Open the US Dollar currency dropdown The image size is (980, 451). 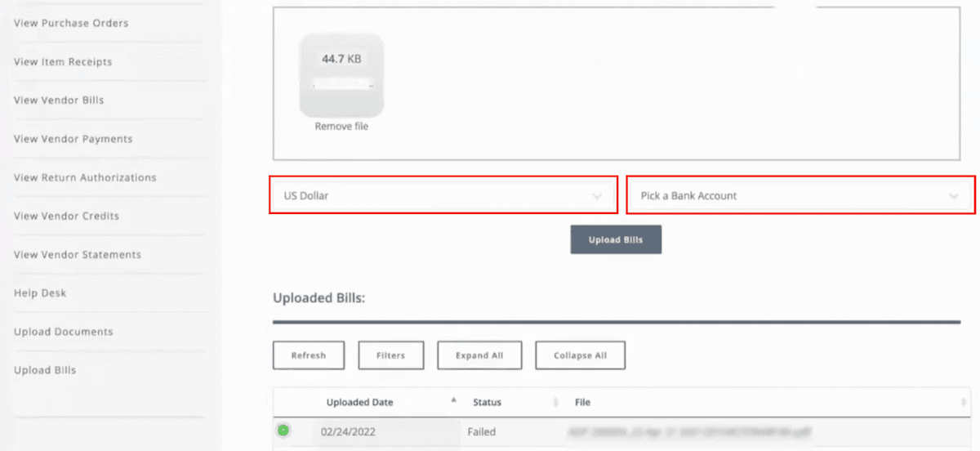[x=443, y=196]
